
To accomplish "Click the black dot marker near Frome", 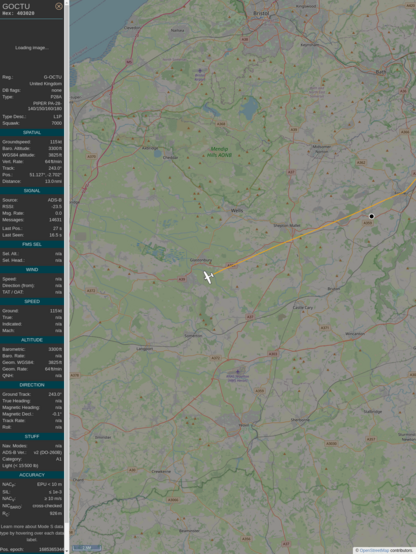I will [x=371, y=216].
